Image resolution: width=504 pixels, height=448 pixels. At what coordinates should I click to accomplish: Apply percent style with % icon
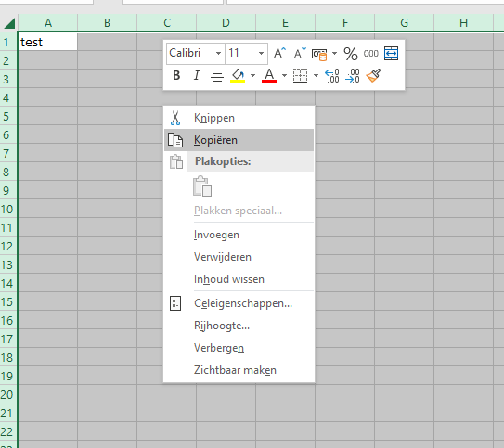350,54
